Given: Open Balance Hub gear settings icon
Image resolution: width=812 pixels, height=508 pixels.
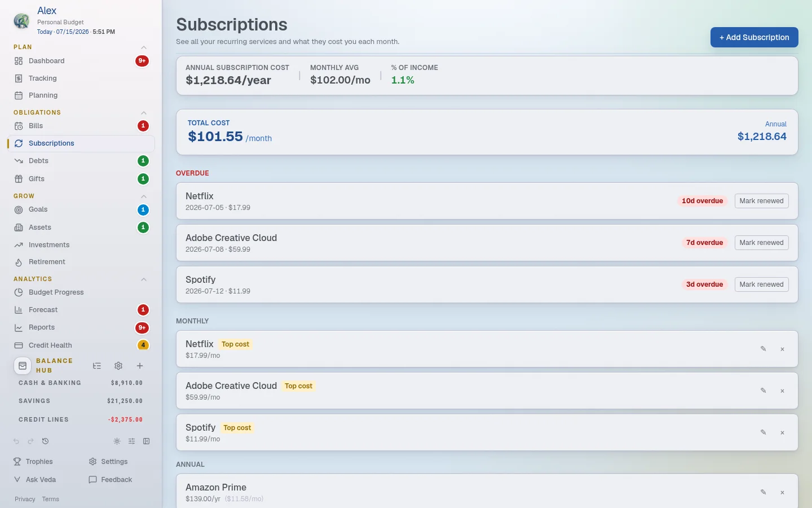Looking at the screenshot, I should click(x=118, y=366).
